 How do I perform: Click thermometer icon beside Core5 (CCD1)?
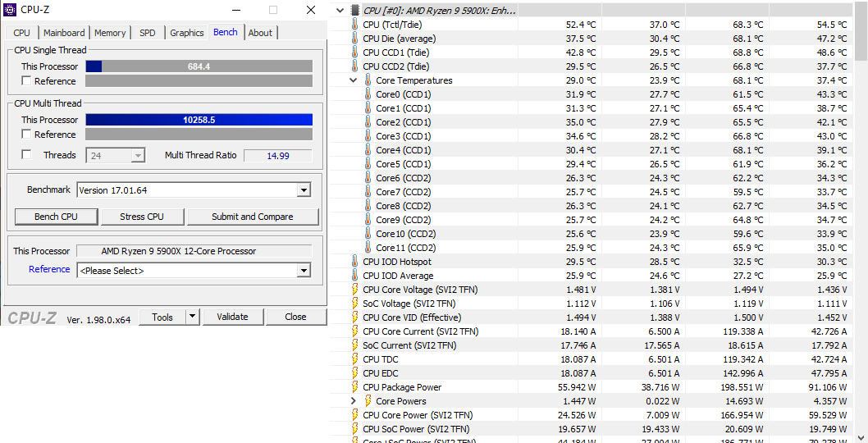pyautogui.click(x=368, y=164)
